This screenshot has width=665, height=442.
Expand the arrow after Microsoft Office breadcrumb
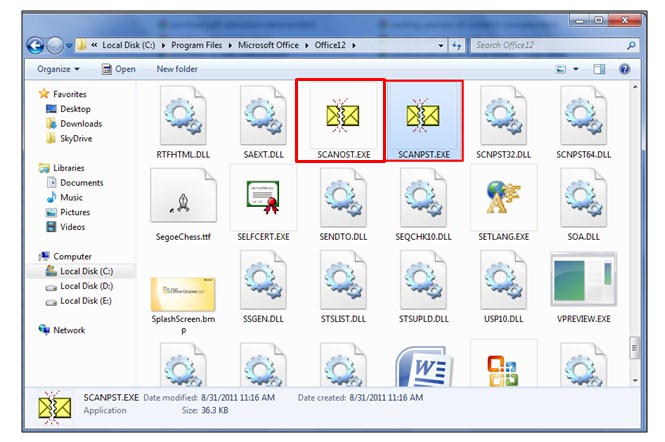tap(307, 45)
